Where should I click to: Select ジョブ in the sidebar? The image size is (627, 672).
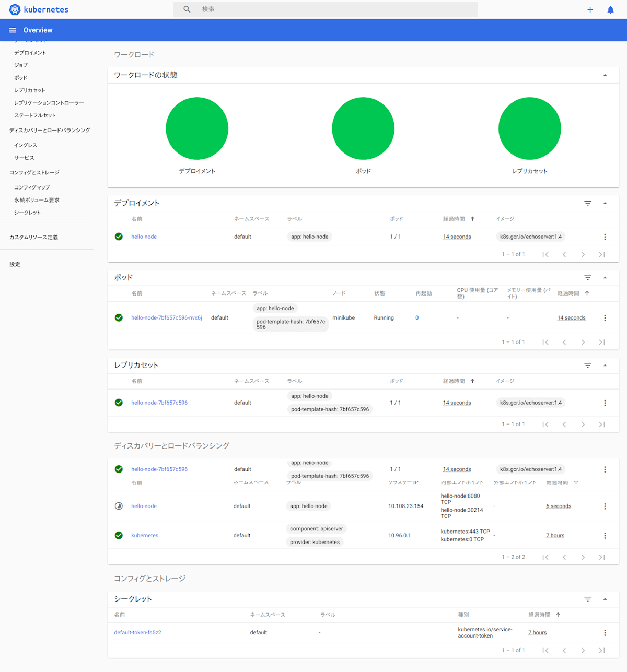[21, 65]
